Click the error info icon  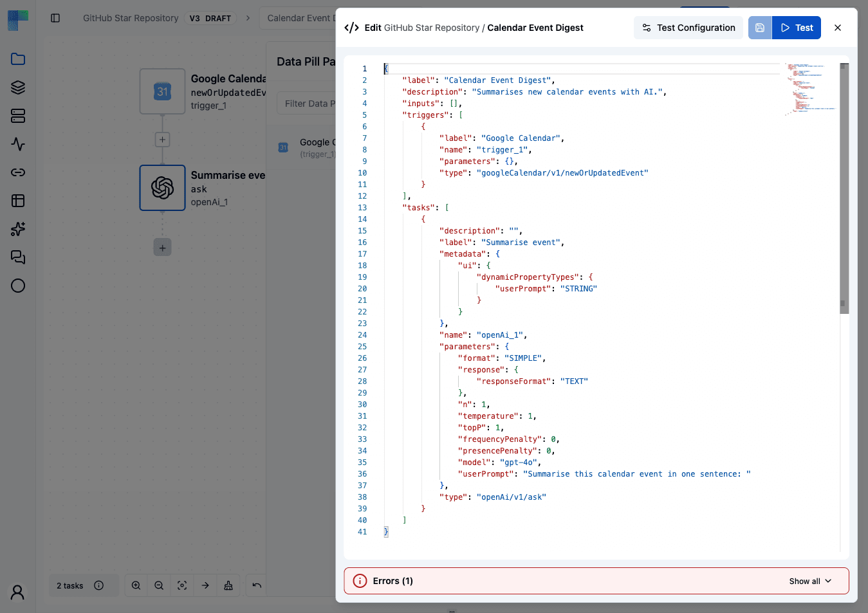coord(360,581)
